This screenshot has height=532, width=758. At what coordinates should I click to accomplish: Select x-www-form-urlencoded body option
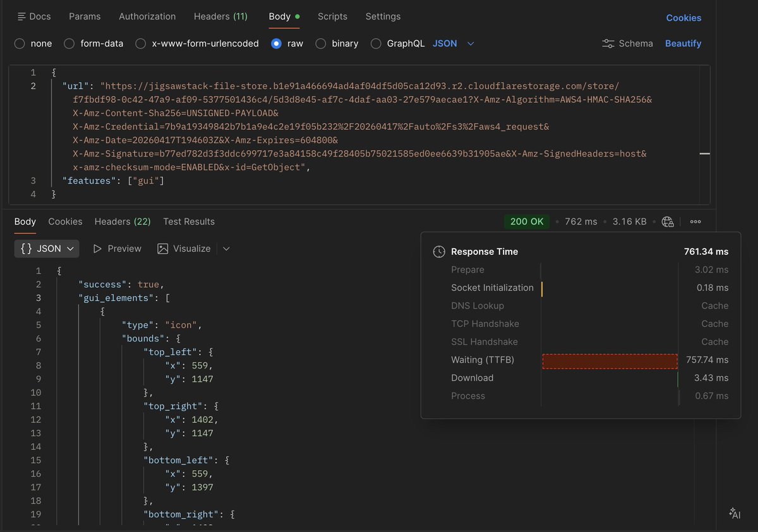click(x=140, y=44)
